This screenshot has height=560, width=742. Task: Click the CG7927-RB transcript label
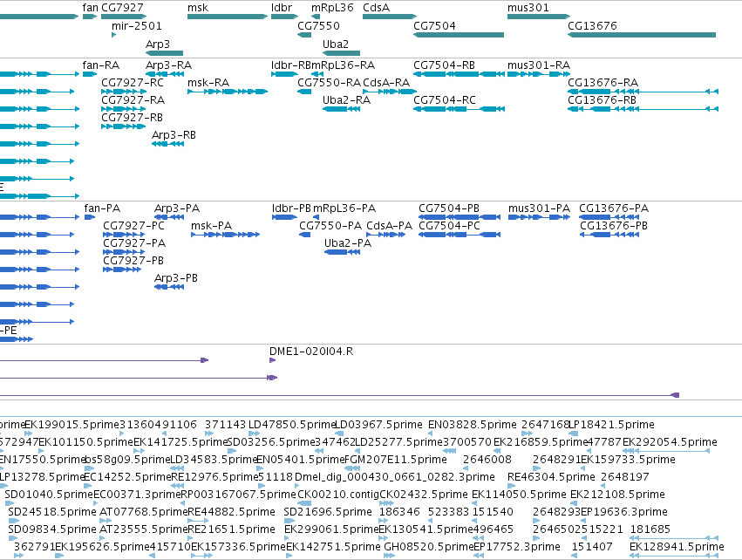[x=132, y=118]
